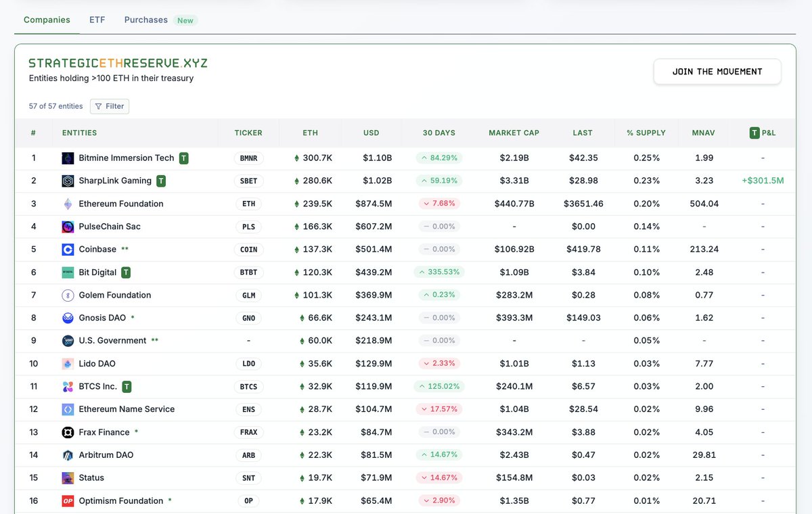Open the Purchases tab
812x514 pixels.
145,20
